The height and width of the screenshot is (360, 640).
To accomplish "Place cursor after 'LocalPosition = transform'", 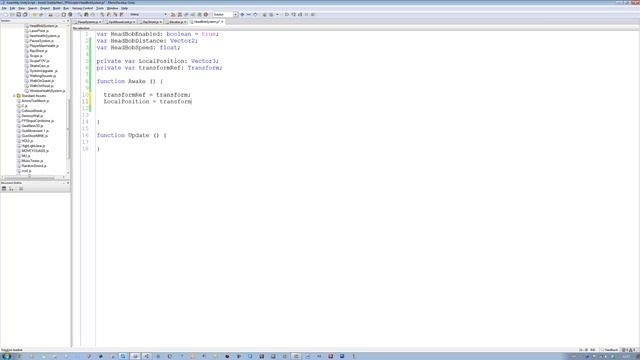I will pyautogui.click(x=192, y=101).
